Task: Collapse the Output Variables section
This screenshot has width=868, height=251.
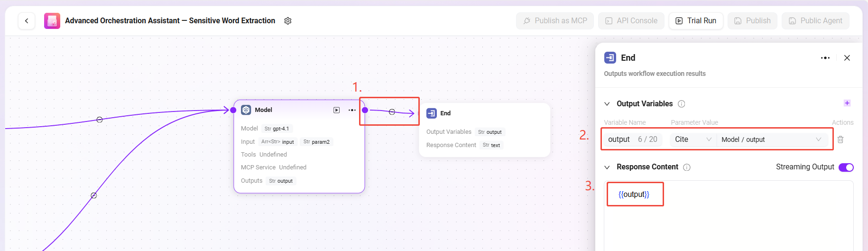Action: (607, 104)
